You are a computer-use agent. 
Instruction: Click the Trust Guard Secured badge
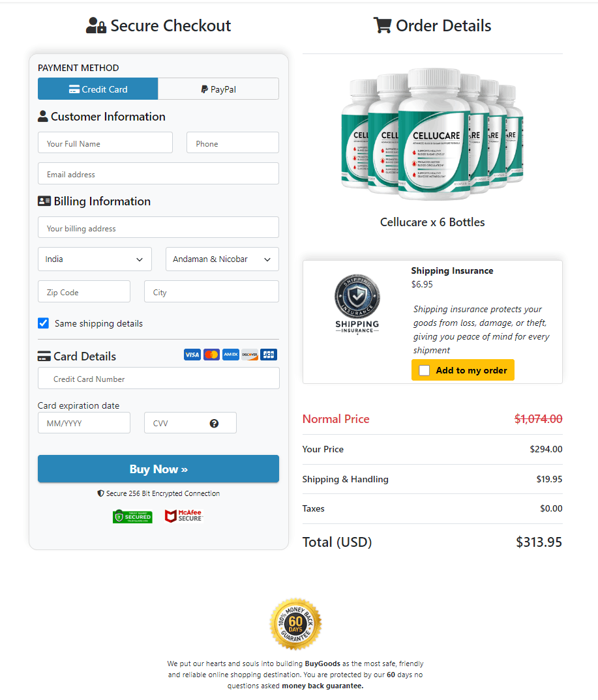[132, 516]
